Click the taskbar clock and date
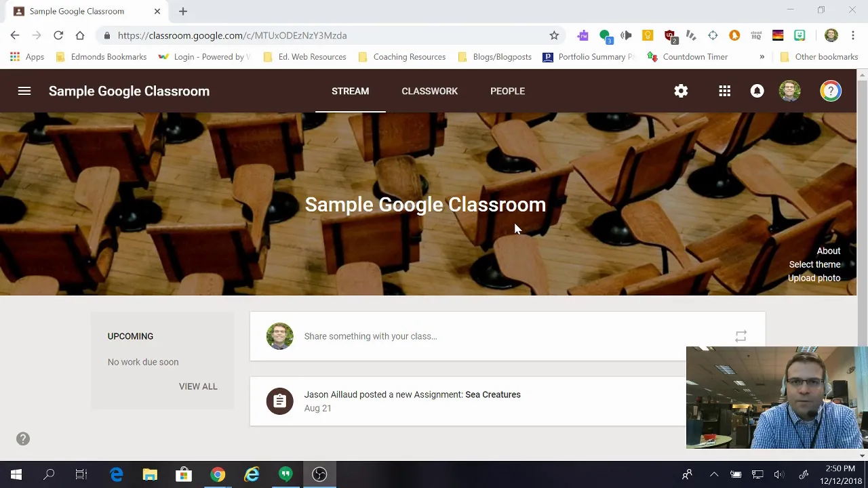This screenshot has width=868, height=488. click(841, 474)
